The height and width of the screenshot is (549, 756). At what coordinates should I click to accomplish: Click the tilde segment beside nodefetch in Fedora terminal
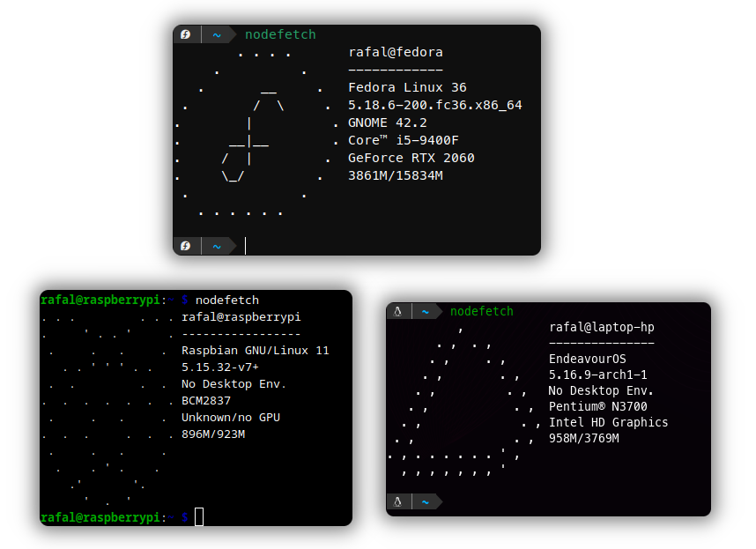point(217,34)
